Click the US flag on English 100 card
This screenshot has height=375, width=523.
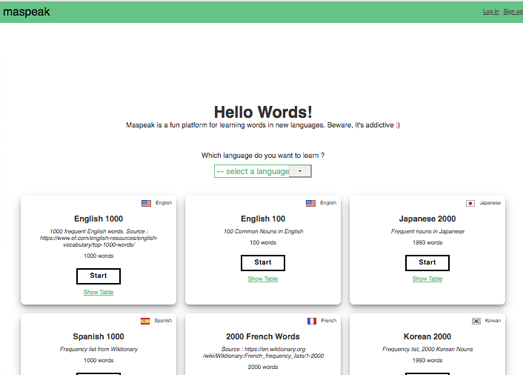click(311, 203)
